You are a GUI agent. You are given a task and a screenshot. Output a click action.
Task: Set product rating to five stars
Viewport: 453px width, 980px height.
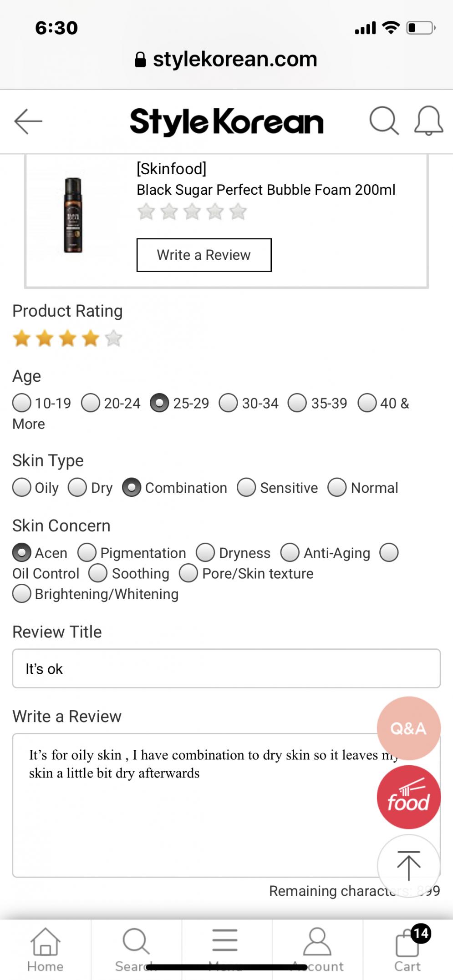click(x=113, y=338)
